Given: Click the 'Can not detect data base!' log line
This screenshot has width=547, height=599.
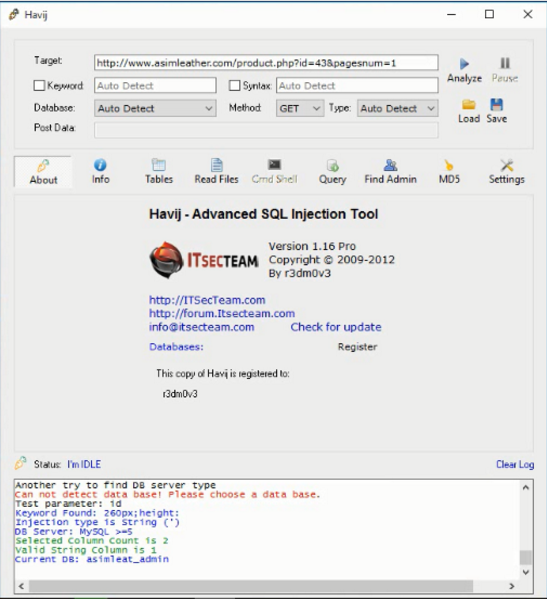Looking at the screenshot, I should pyautogui.click(x=167, y=495).
